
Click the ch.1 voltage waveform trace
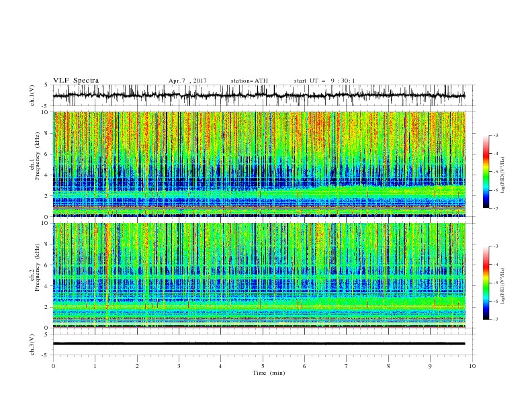tap(259, 95)
